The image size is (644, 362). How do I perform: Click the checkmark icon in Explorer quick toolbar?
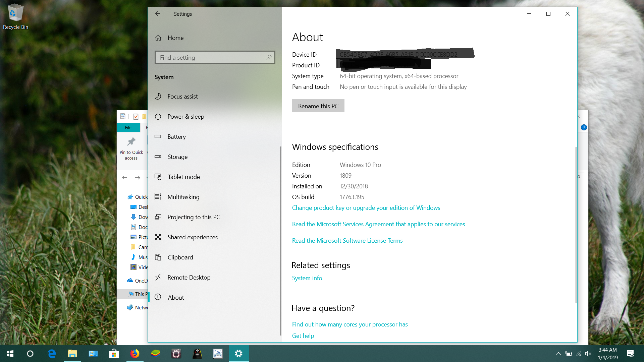(x=136, y=117)
